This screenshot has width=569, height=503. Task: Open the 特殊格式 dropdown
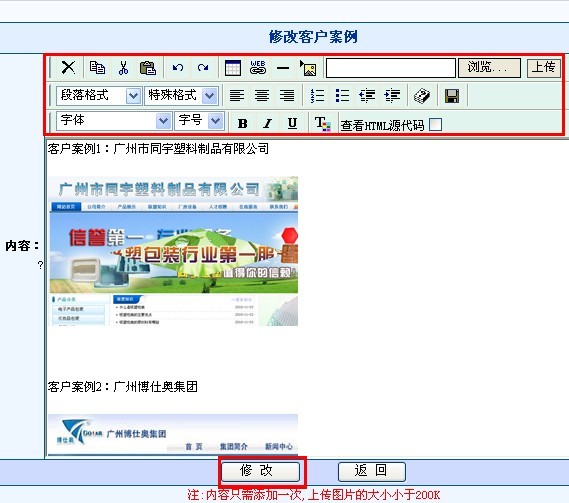click(x=181, y=96)
